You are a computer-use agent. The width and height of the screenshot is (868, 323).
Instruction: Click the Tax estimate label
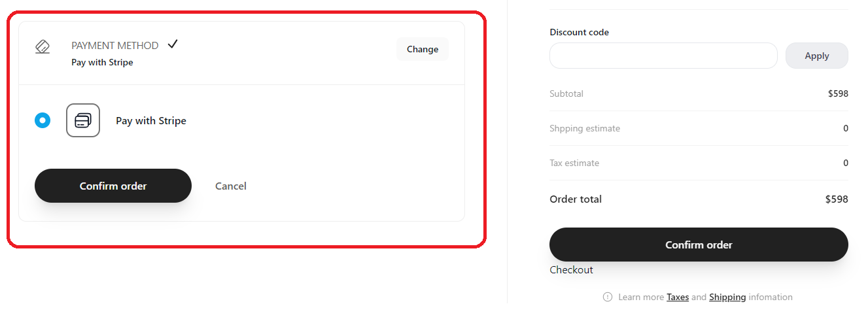[574, 163]
